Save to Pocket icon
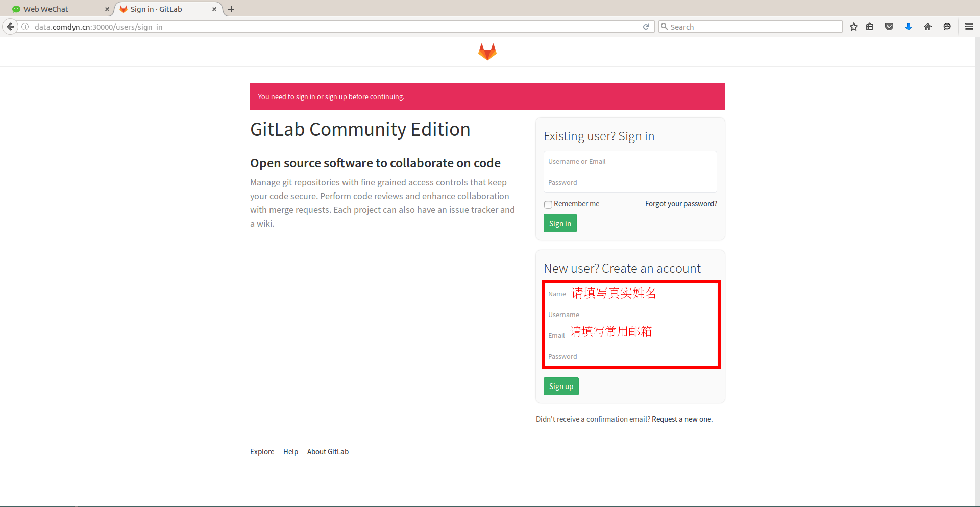 pyautogui.click(x=889, y=27)
